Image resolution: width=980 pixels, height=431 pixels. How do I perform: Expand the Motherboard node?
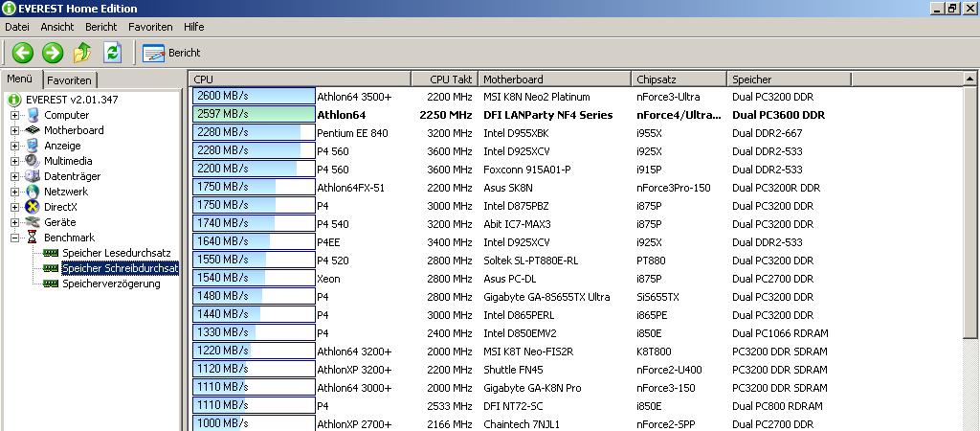coord(14,130)
